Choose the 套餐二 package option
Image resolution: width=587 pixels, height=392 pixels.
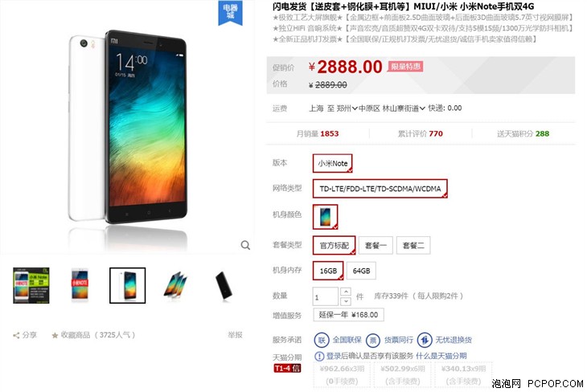413,245
